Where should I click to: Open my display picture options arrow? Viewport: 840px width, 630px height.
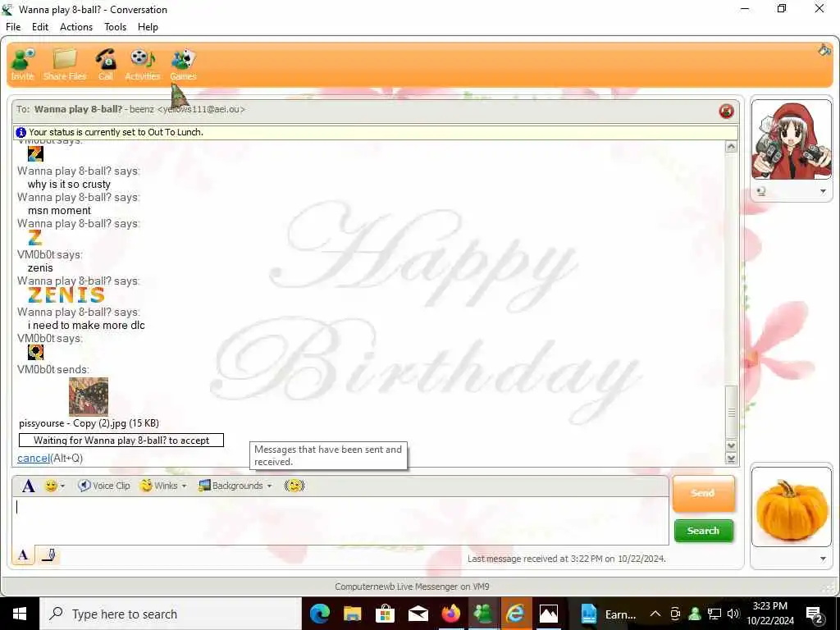tap(823, 559)
